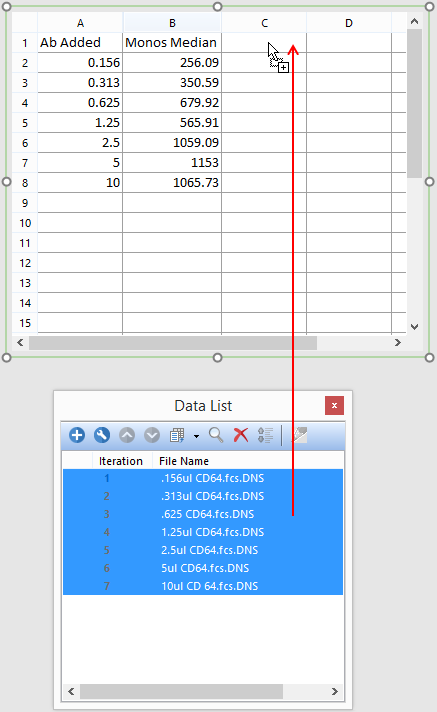Click the cell containing 1.25

tap(80, 123)
